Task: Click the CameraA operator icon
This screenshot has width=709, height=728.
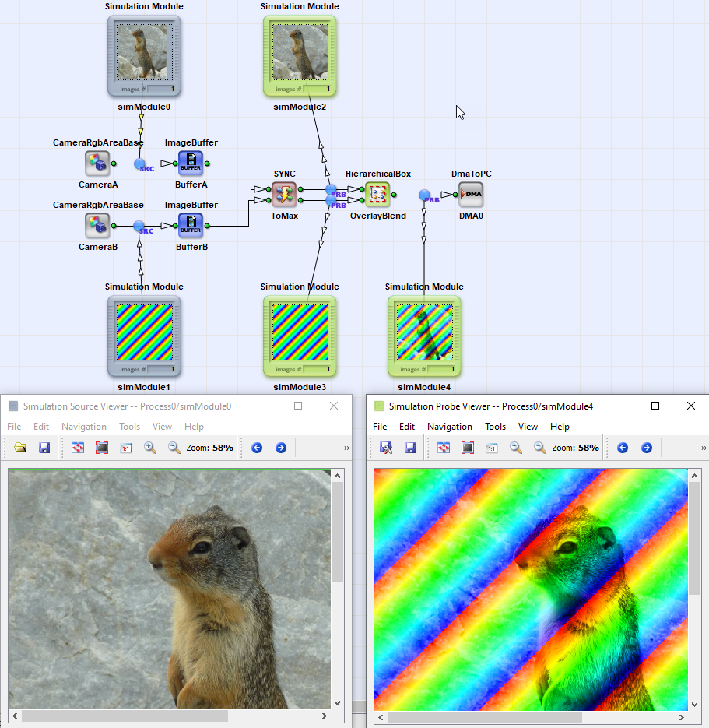Action: [97, 164]
